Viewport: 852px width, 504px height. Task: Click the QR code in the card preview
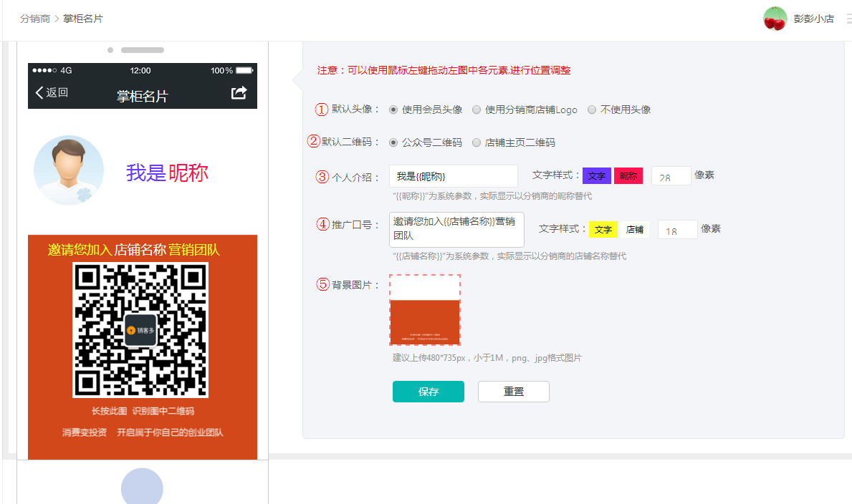coord(140,330)
